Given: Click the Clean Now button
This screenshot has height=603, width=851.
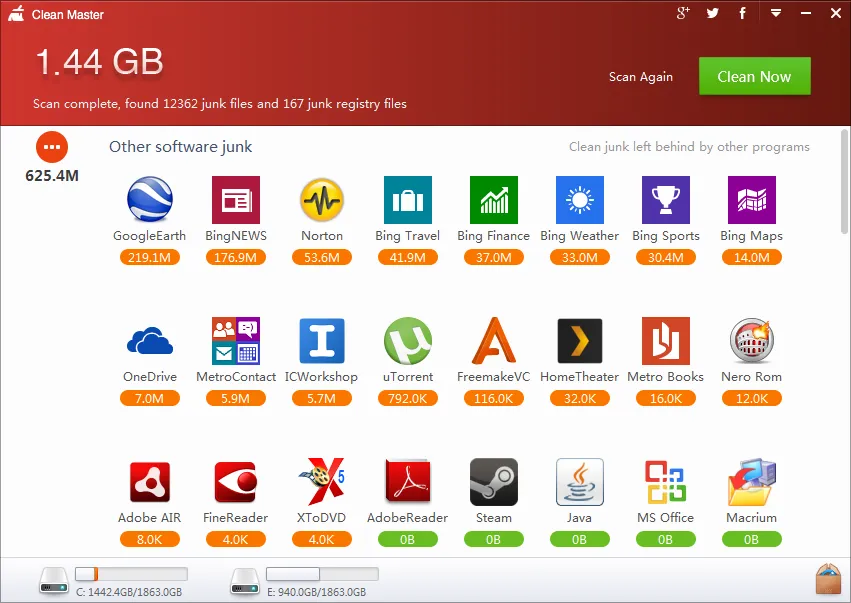Looking at the screenshot, I should [754, 77].
